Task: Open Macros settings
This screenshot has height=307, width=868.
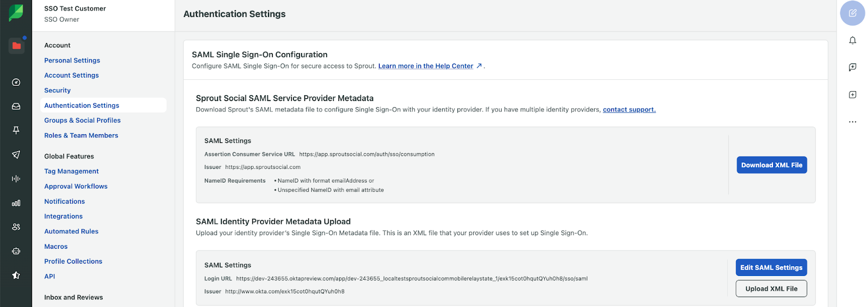Action: (x=56, y=247)
